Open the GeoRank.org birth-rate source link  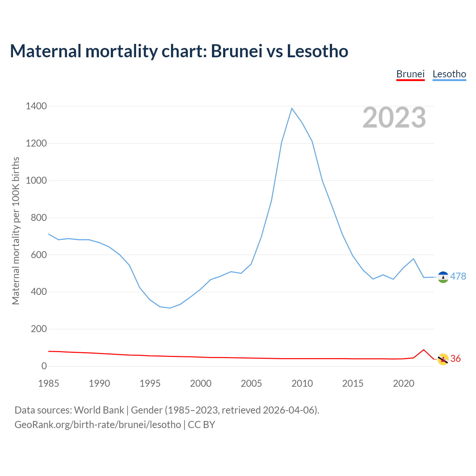[98, 424]
